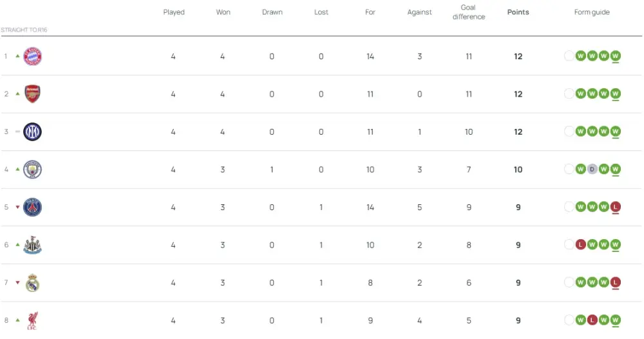Click PSG's most recent loss badge
Screen dimensions: 644x339
[x=616, y=208]
